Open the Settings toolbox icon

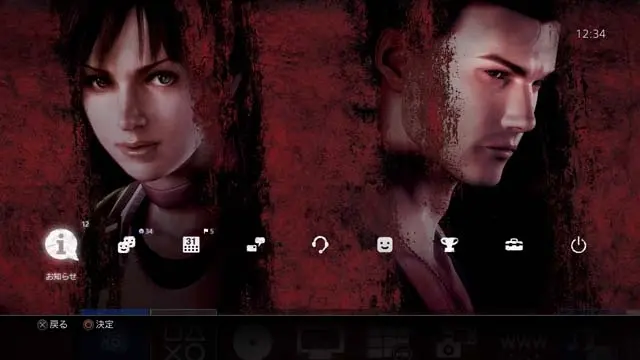pos(514,245)
